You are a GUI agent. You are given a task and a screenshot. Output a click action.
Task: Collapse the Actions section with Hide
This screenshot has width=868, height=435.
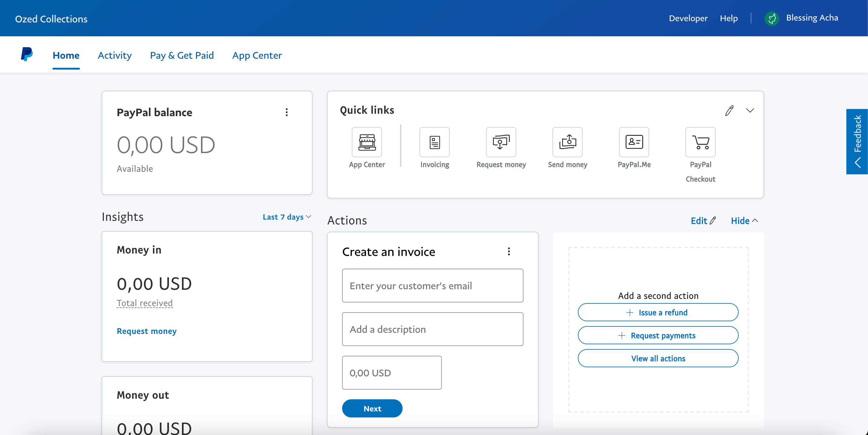(744, 220)
